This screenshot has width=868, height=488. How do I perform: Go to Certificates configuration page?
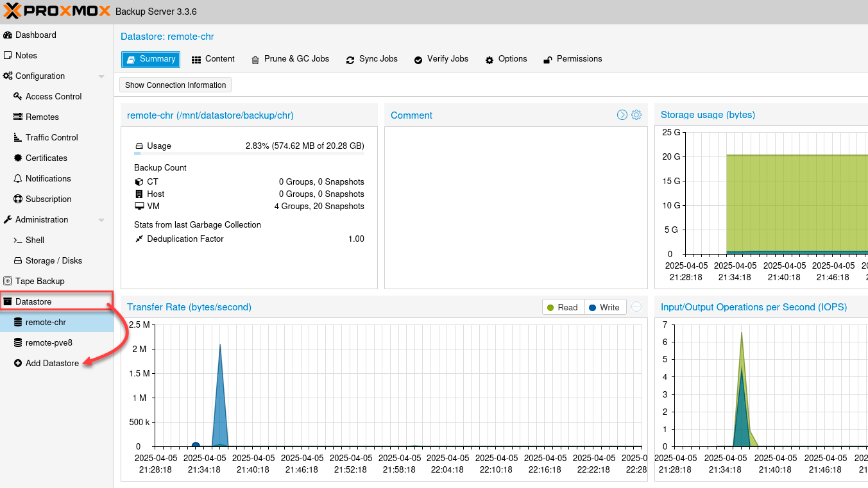(46, 158)
